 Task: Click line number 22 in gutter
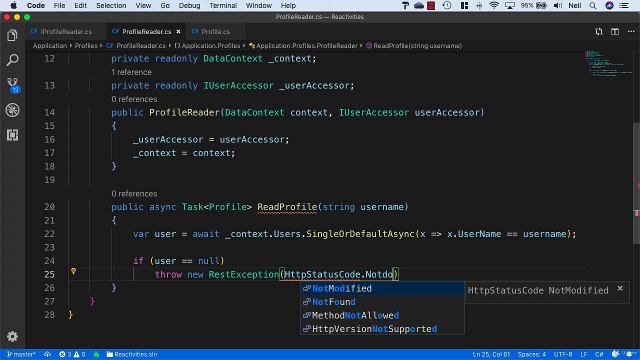click(x=49, y=234)
